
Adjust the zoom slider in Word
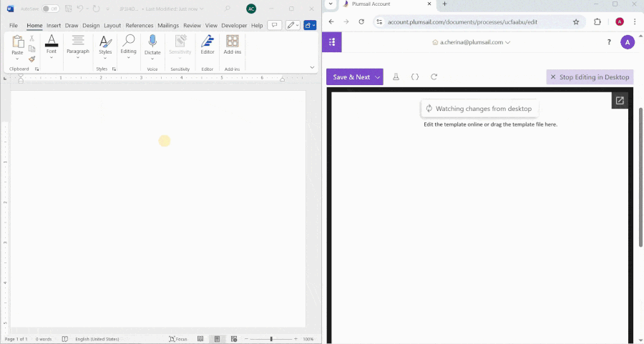click(271, 339)
